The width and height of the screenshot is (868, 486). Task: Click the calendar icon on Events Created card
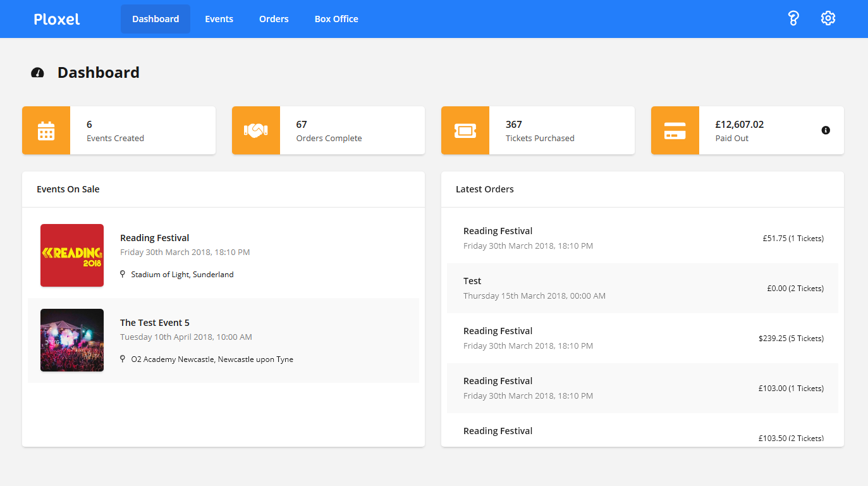[46, 130]
